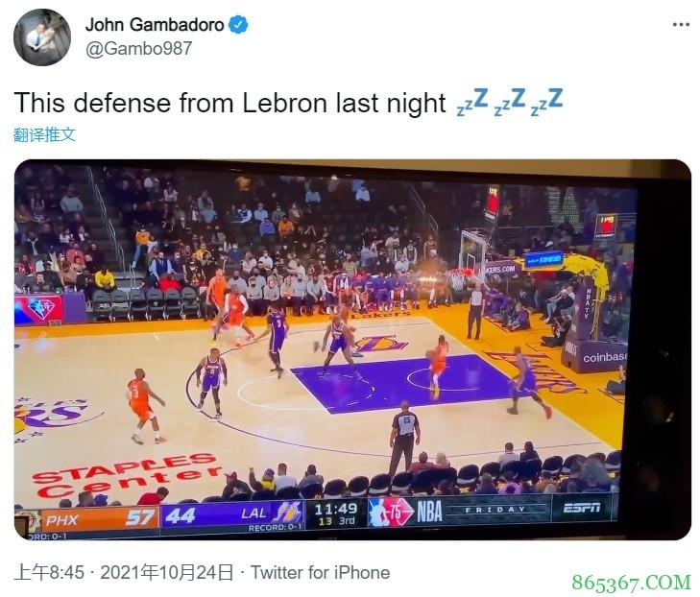Click the sleeping zzz emoji in tweet
Screen dimensions: 700x597
[x=509, y=102]
